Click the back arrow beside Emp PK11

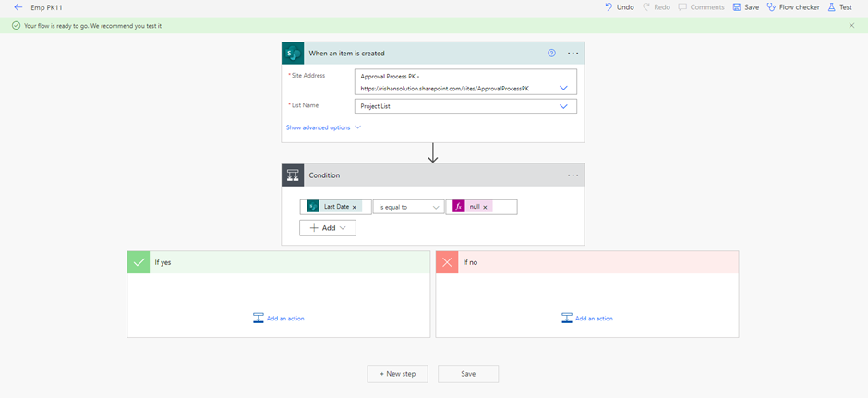point(18,7)
